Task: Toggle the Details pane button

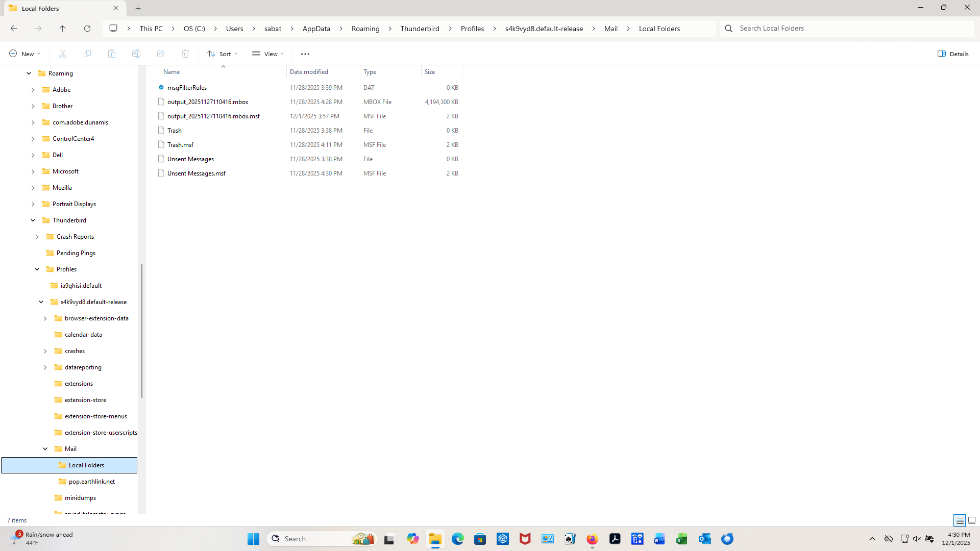Action: point(953,54)
